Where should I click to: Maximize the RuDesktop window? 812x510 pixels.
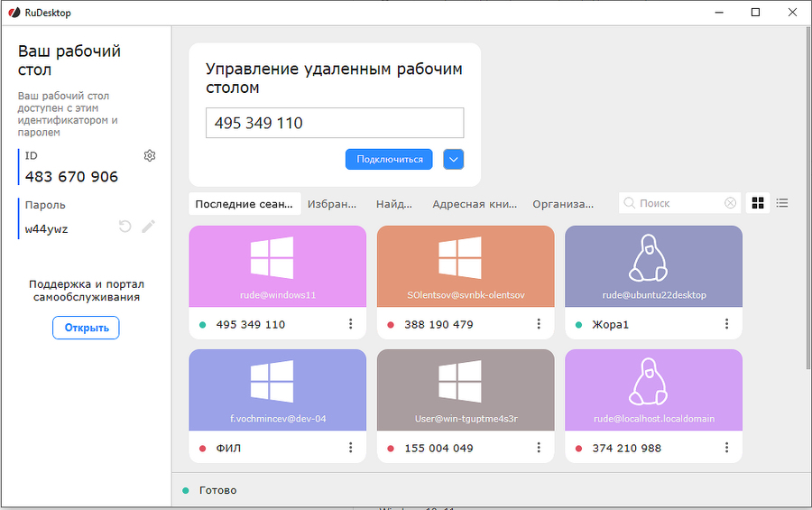tap(755, 13)
